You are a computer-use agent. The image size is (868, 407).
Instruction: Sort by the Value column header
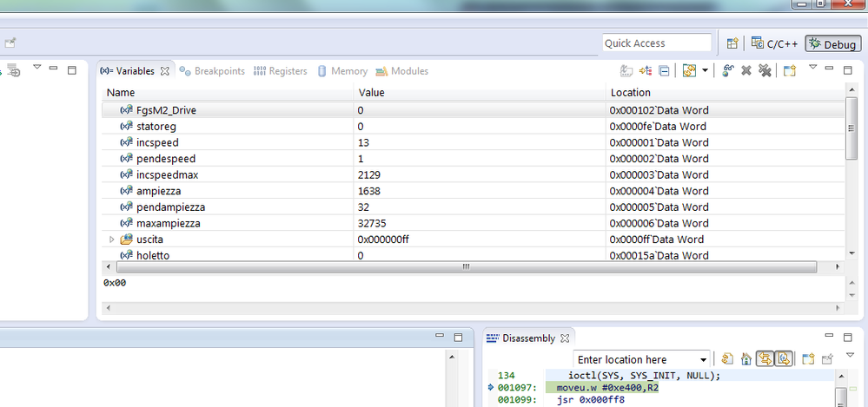[x=480, y=92]
